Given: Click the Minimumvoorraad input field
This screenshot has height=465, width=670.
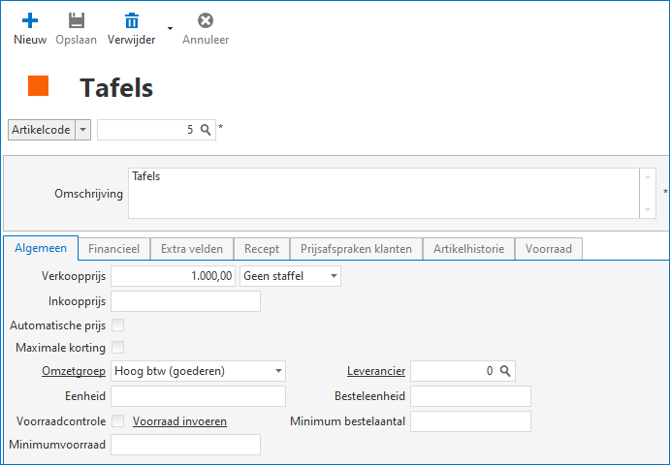Looking at the screenshot, I should pos(185,445).
